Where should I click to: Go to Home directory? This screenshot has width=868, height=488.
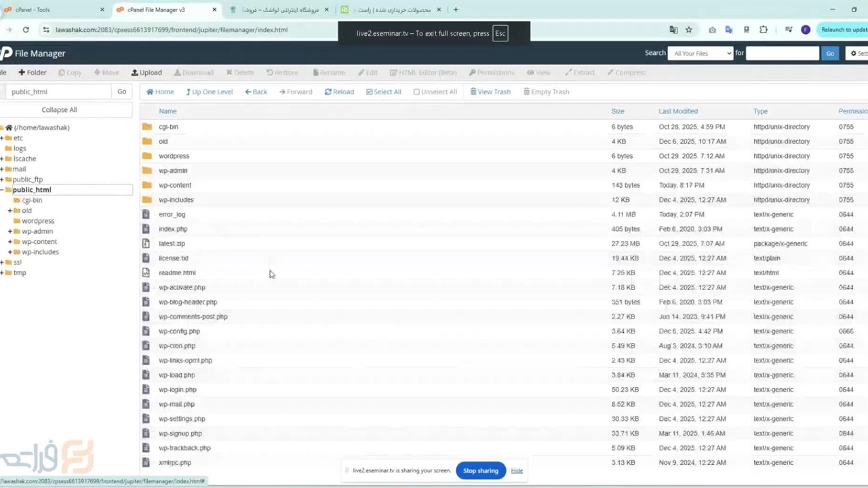pos(160,91)
